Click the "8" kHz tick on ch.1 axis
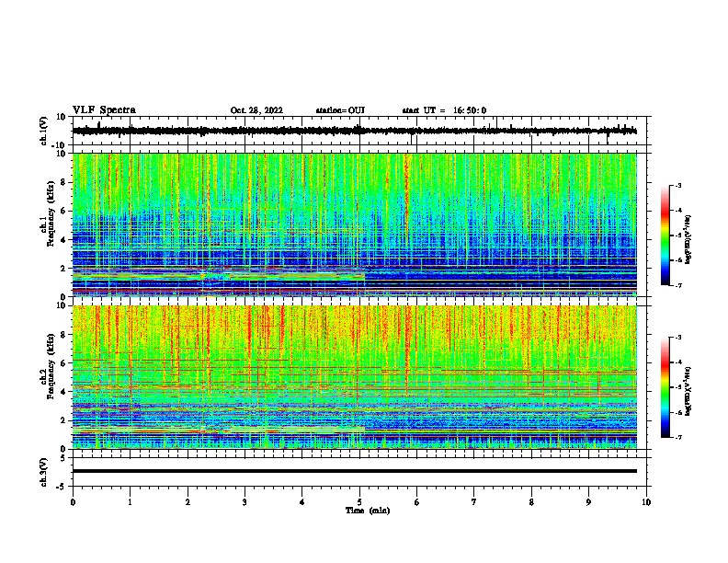This screenshot has width=728, height=563. [x=64, y=182]
